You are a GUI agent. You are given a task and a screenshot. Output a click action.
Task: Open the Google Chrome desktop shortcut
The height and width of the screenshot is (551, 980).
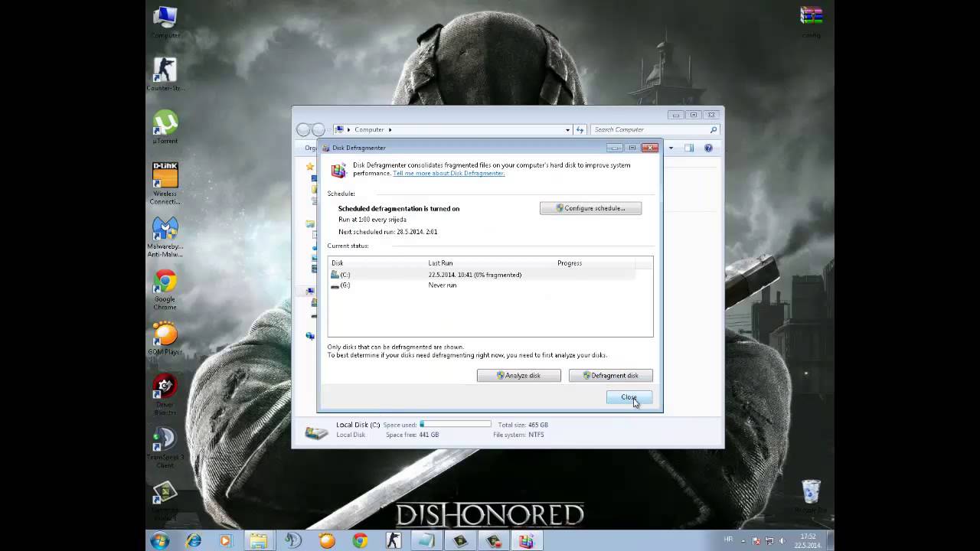[x=165, y=290]
